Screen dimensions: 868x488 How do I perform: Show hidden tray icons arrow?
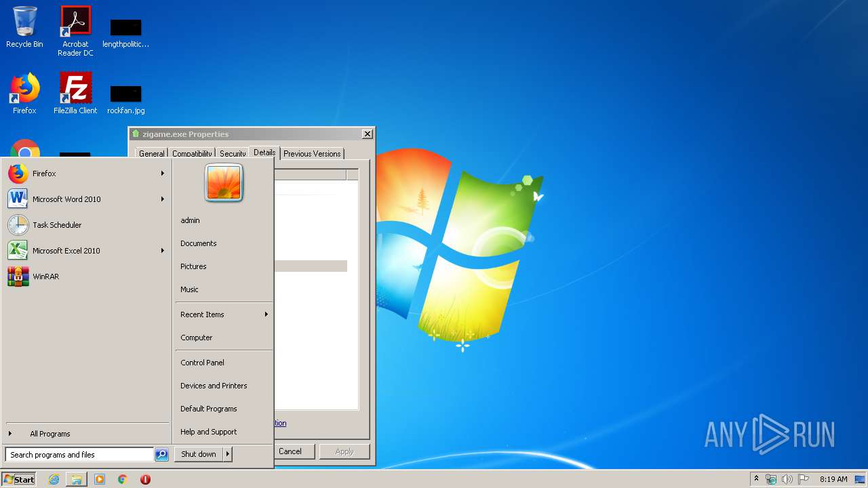point(756,479)
